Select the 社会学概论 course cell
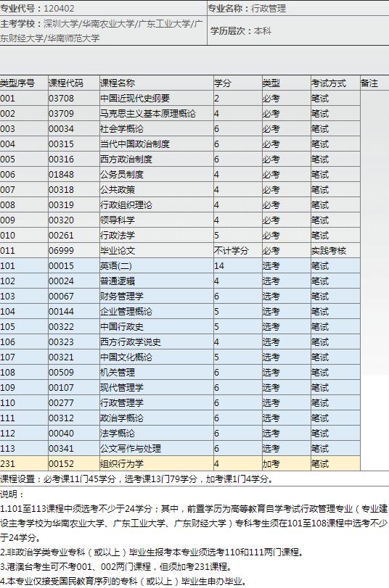 156,128
